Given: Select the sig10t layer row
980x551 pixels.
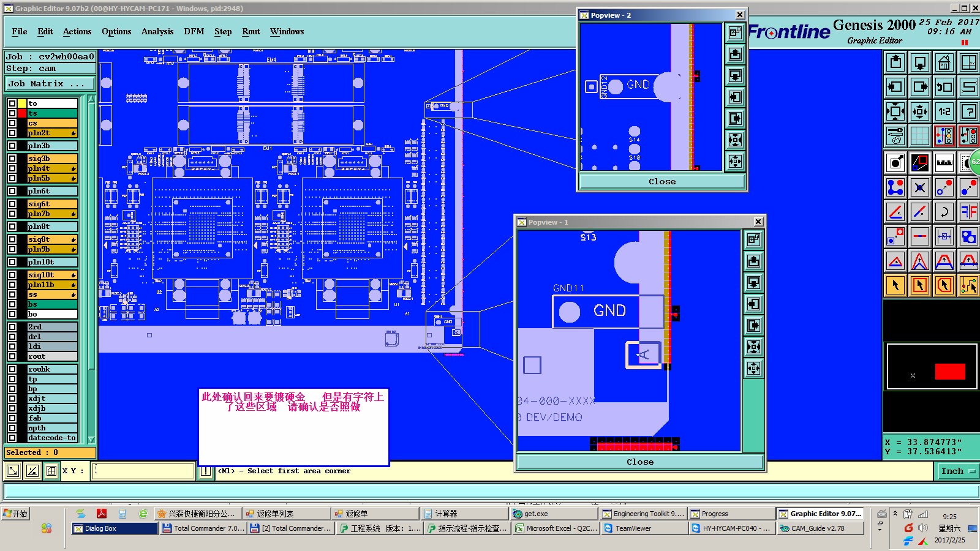Looking at the screenshot, I should [x=52, y=275].
